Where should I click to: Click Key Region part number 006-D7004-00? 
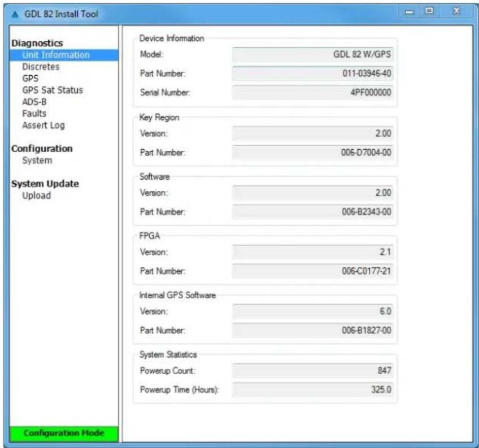(x=313, y=153)
